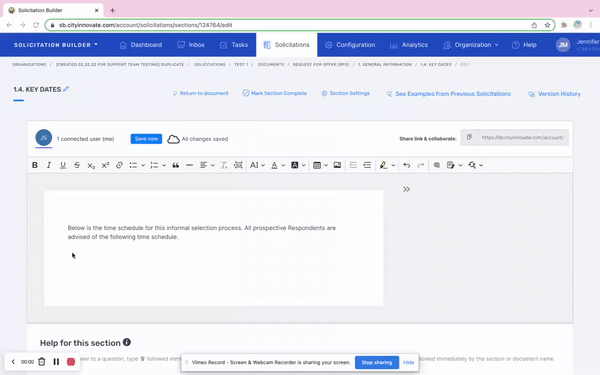This screenshot has width=600, height=375.
Task: Insert a hyperlink with the link icon
Action: (119, 165)
